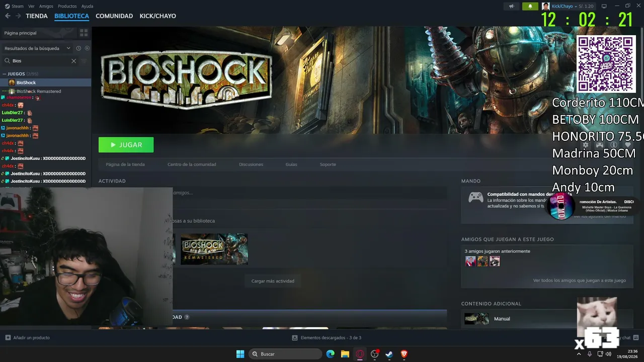Open the green notifications bell
This screenshot has width=644, height=362.
530,6
